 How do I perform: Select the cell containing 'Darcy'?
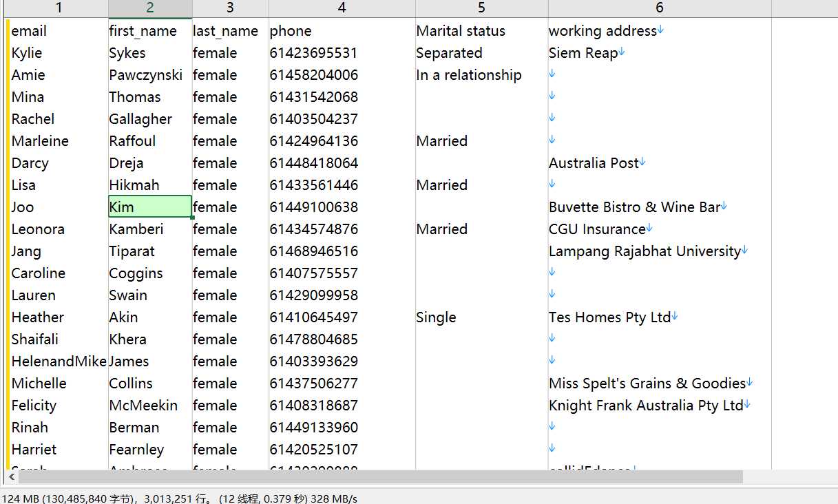point(59,163)
